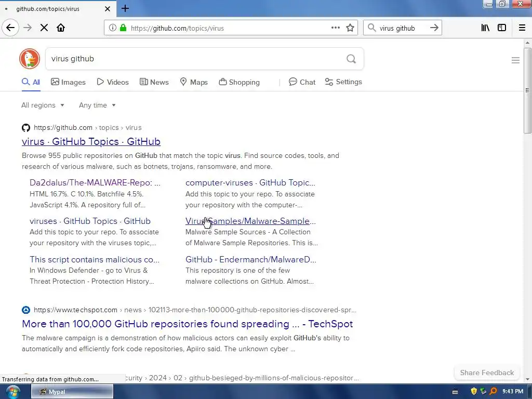Click the scrollbar down arrow
The image size is (532, 399).
527,379
